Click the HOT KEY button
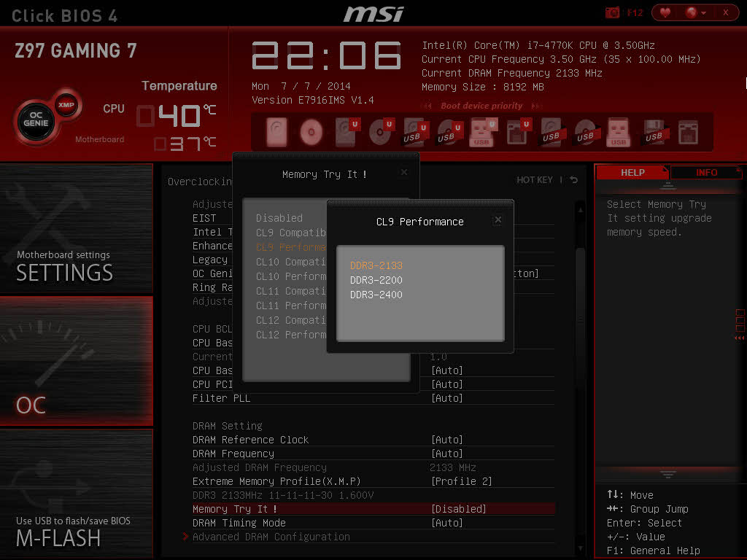Screen dimensions: 747x560 535,180
